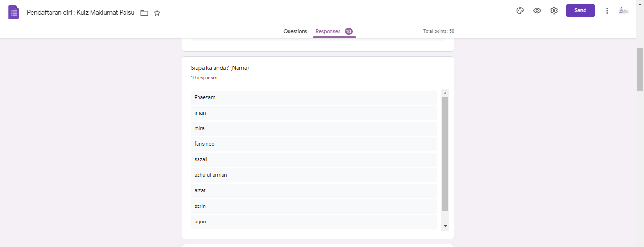
Task: Open the settings gear icon
Action: click(x=554, y=11)
